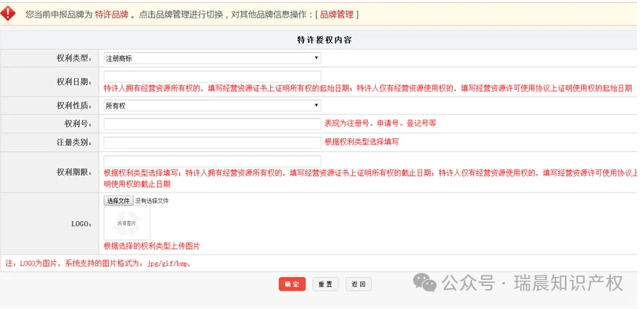Open the 权利类型 dropdown showing 注册商标
Image resolution: width=644 pixels, height=309 pixels.
[x=212, y=58]
